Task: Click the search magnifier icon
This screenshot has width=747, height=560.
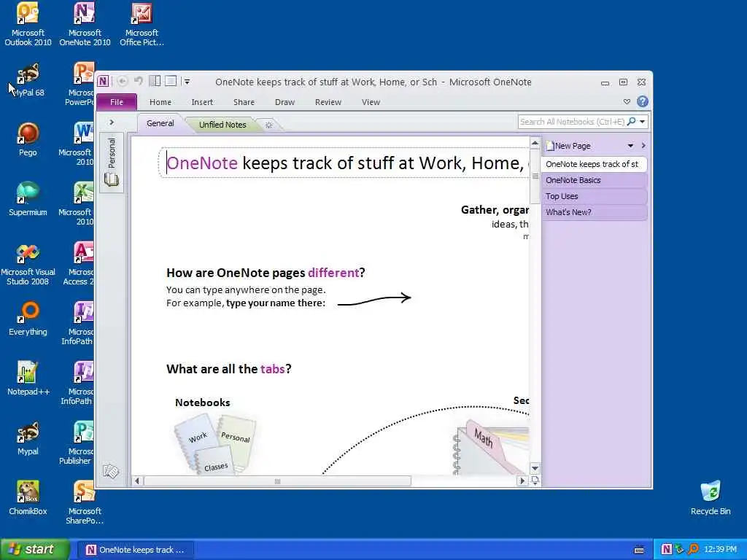Action: (632, 122)
